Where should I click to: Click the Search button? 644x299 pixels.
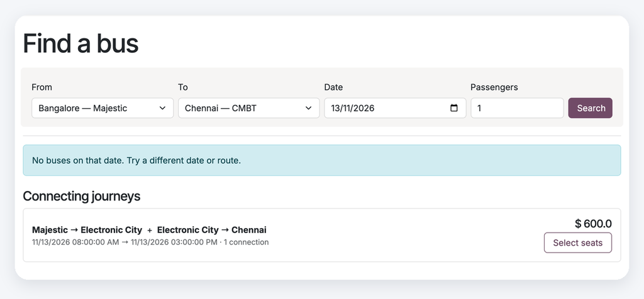point(590,108)
